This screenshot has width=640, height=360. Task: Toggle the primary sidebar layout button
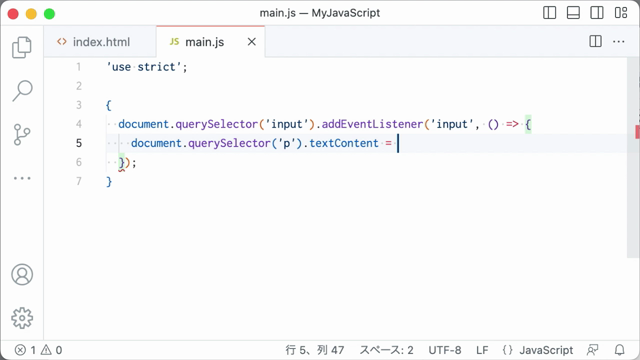[x=549, y=13]
